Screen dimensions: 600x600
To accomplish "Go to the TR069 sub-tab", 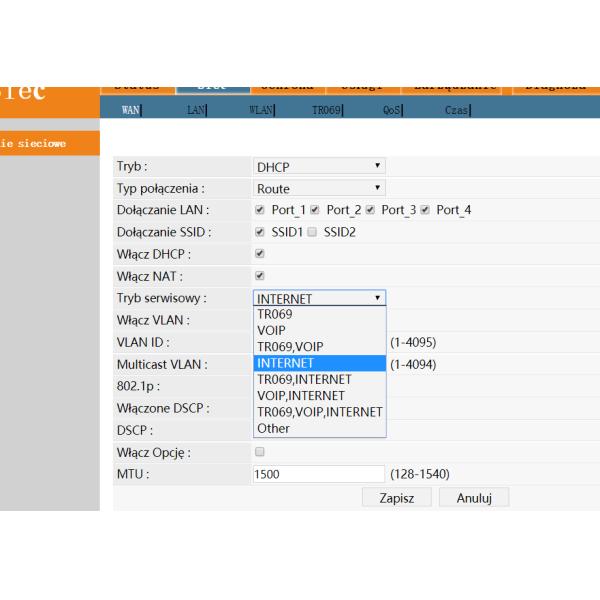I will coord(327,111).
